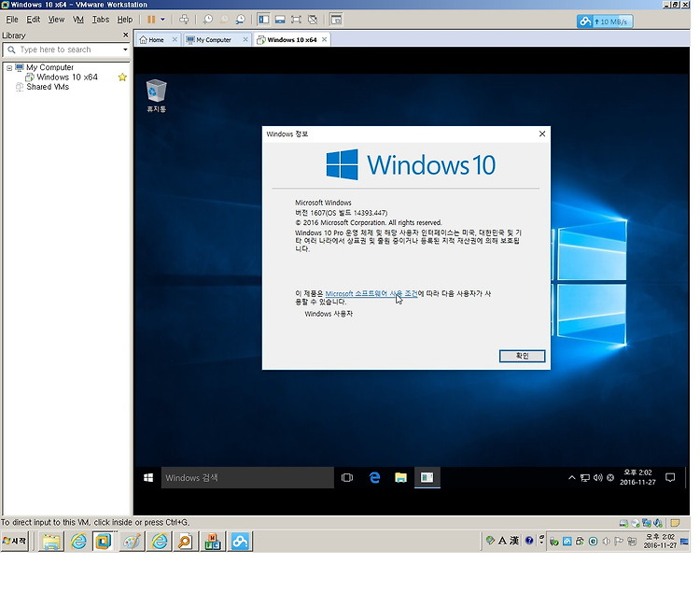Click the host 시작 Start button
Image resolution: width=700 pixels, height=592 pixels.
click(x=15, y=541)
